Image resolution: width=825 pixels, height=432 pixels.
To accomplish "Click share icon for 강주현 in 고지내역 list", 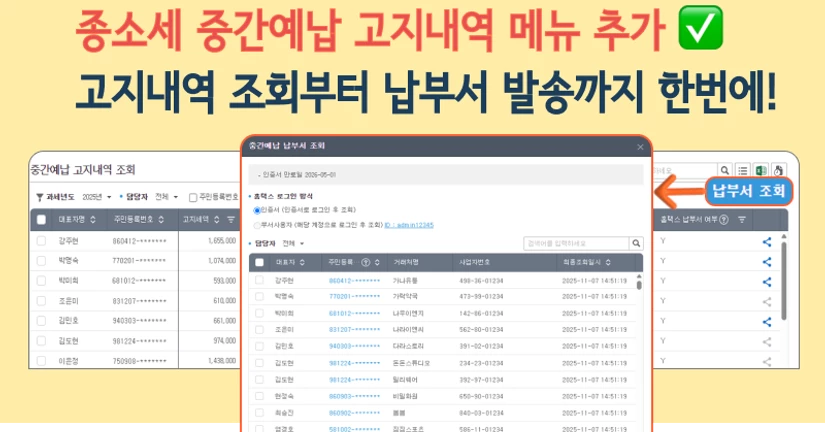I will click(767, 242).
